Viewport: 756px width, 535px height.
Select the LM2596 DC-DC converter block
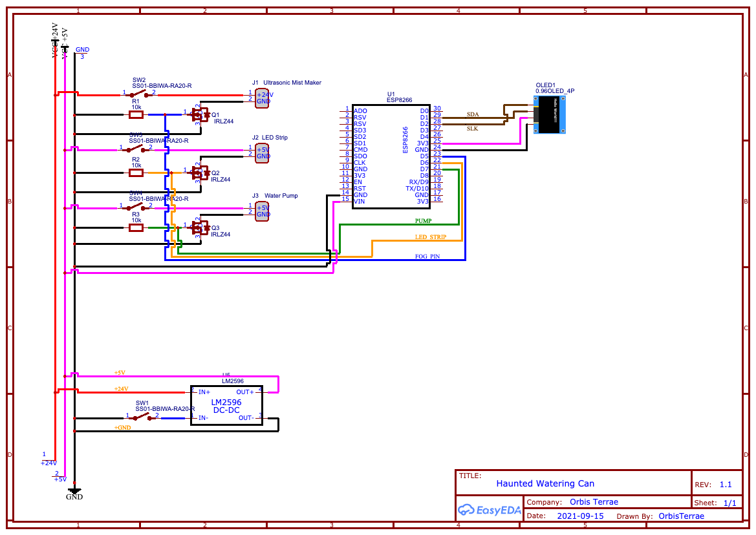[x=226, y=406]
